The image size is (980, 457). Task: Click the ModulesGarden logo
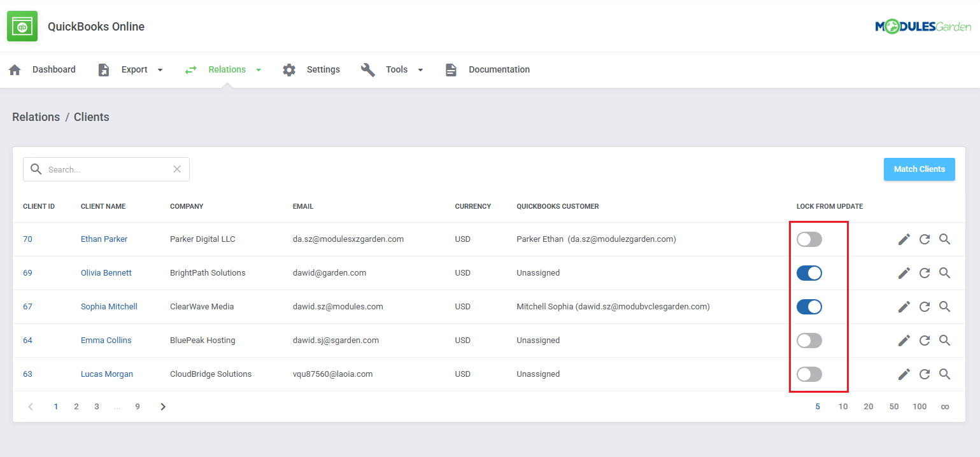(923, 26)
